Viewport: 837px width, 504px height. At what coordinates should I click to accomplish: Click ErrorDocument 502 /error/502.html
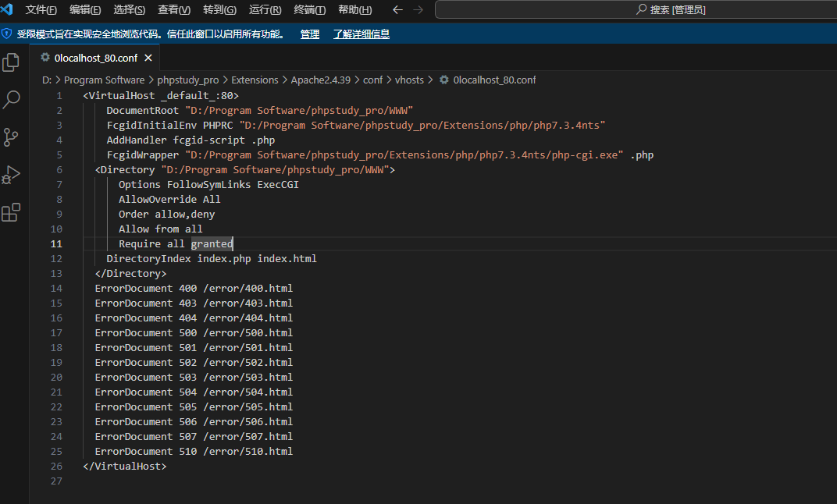pyautogui.click(x=194, y=363)
